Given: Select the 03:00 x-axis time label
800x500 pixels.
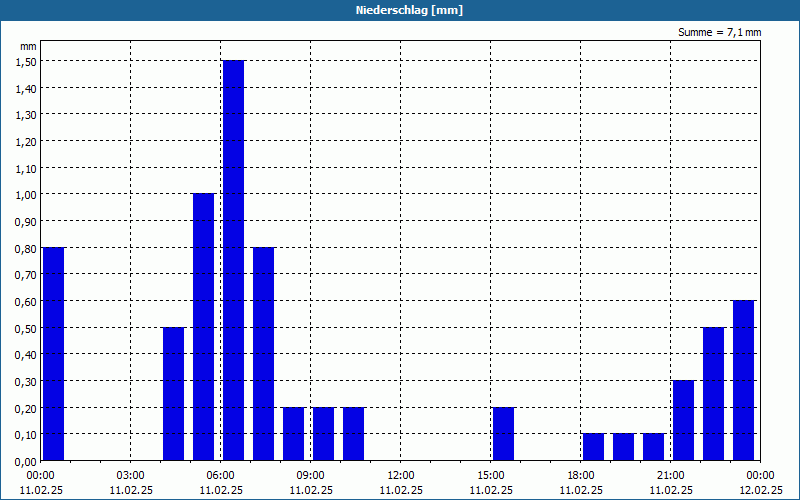Looking at the screenshot, I should point(131,476).
